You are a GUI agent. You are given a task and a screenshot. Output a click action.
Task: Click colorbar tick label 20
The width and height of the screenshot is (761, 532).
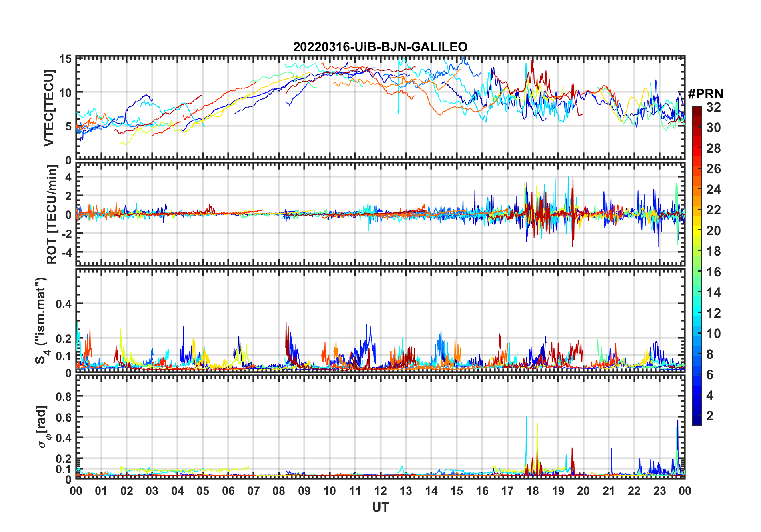coord(713,230)
